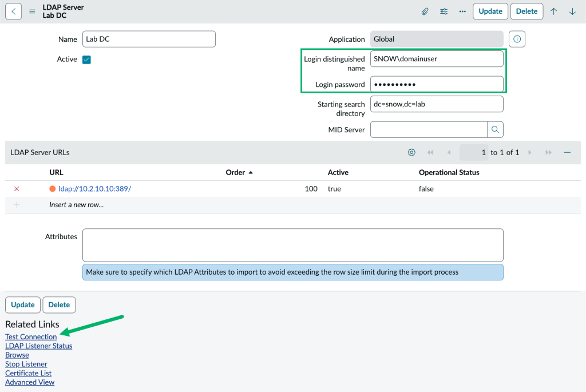Go to next page of URL list
Viewport: 586px width, 392px height.
tap(529, 152)
